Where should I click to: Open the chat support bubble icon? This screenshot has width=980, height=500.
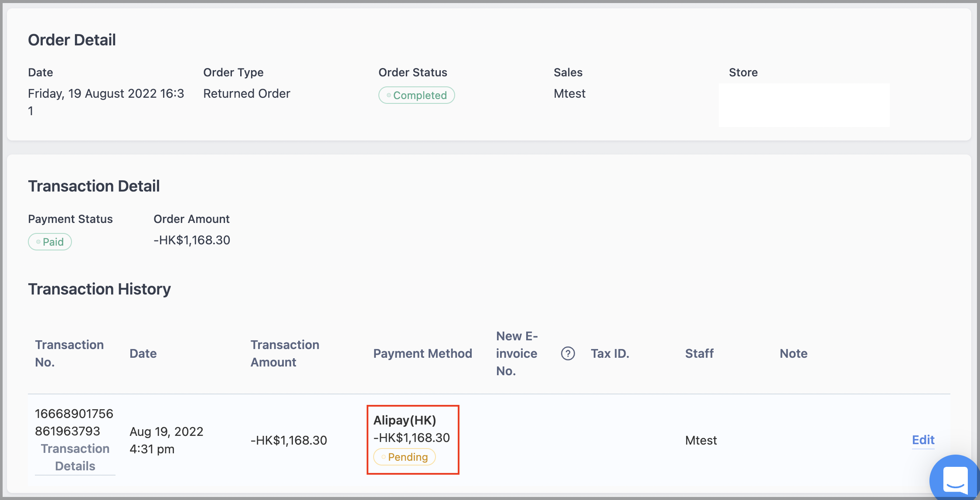point(955,479)
